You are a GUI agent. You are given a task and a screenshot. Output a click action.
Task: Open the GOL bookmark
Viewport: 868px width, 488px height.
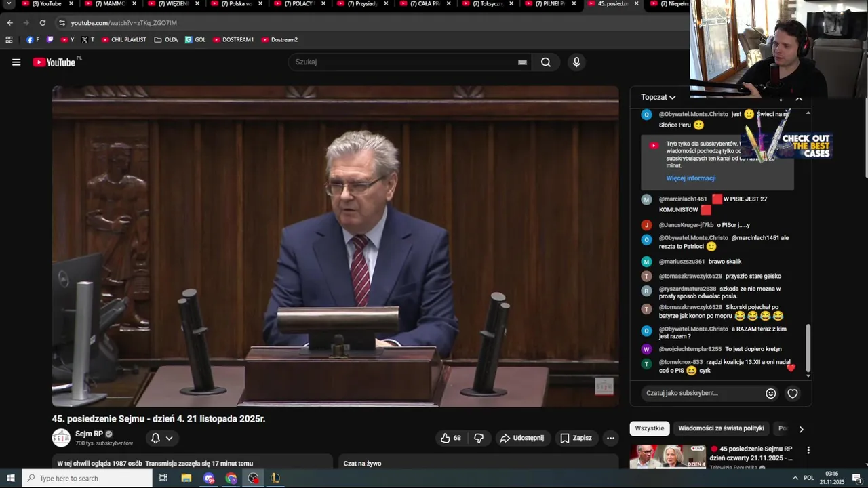pyautogui.click(x=195, y=40)
